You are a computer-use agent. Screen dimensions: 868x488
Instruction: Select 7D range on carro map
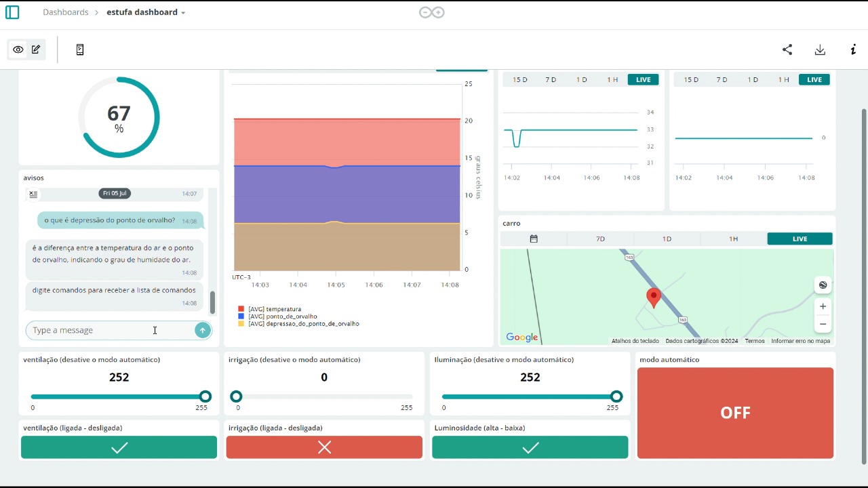tap(600, 239)
